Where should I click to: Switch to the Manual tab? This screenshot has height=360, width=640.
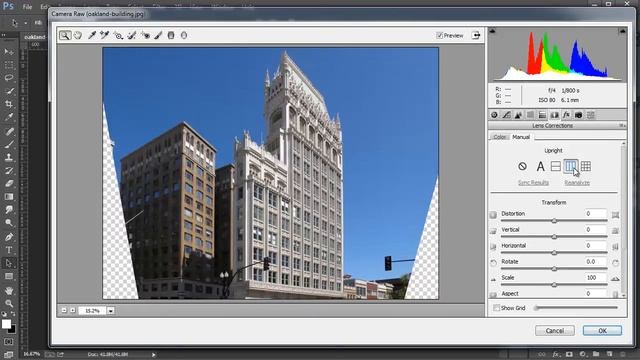(x=521, y=137)
